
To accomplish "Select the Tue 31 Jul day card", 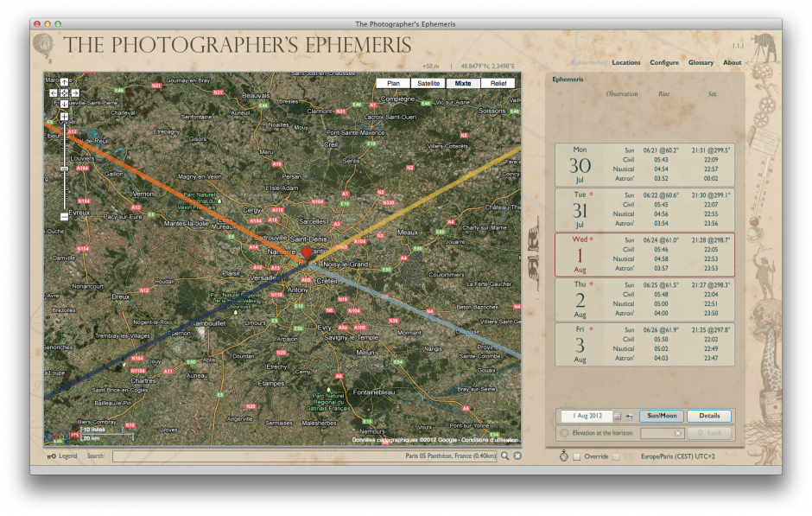I will click(x=644, y=210).
